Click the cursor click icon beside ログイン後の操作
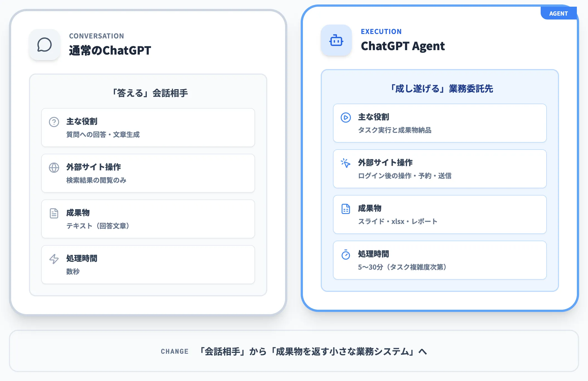Image resolution: width=588 pixels, height=381 pixels. pyautogui.click(x=346, y=163)
